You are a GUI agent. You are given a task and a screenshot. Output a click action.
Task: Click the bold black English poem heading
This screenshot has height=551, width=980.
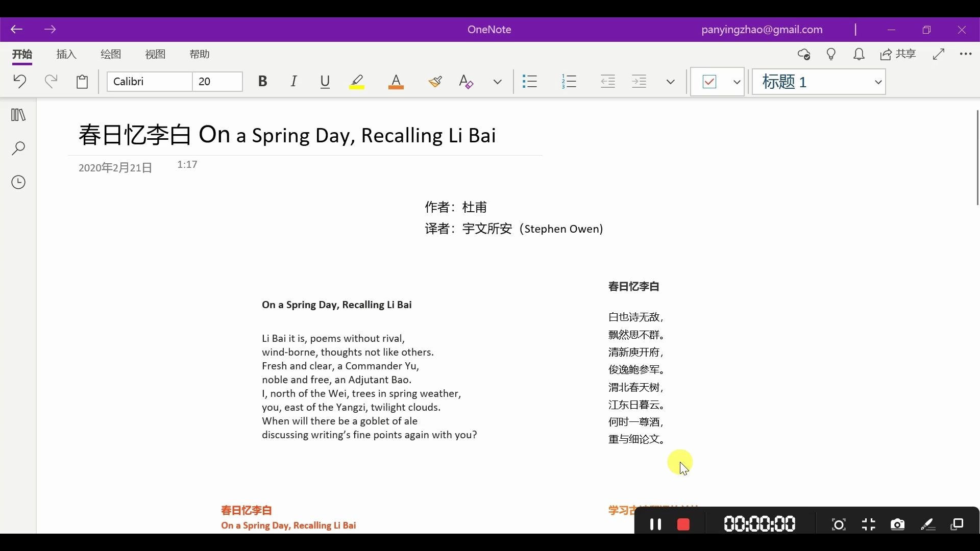(337, 305)
